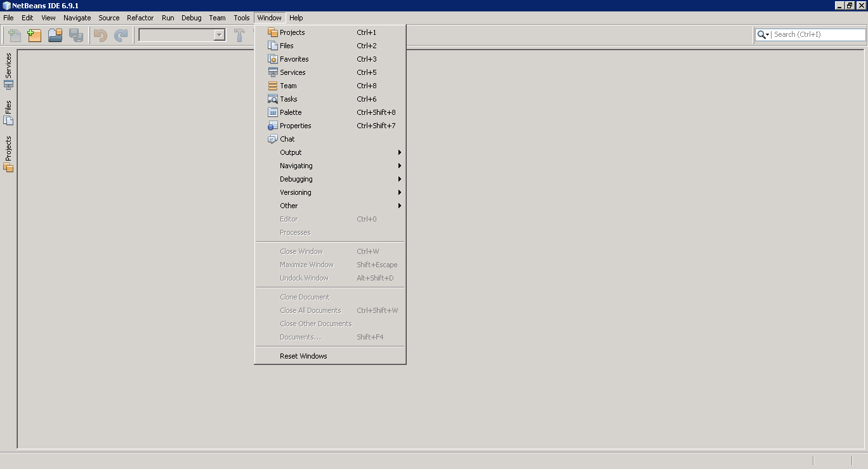Image resolution: width=868 pixels, height=469 pixels.
Task: Click the Services icon in Window menu
Action: [x=273, y=72]
